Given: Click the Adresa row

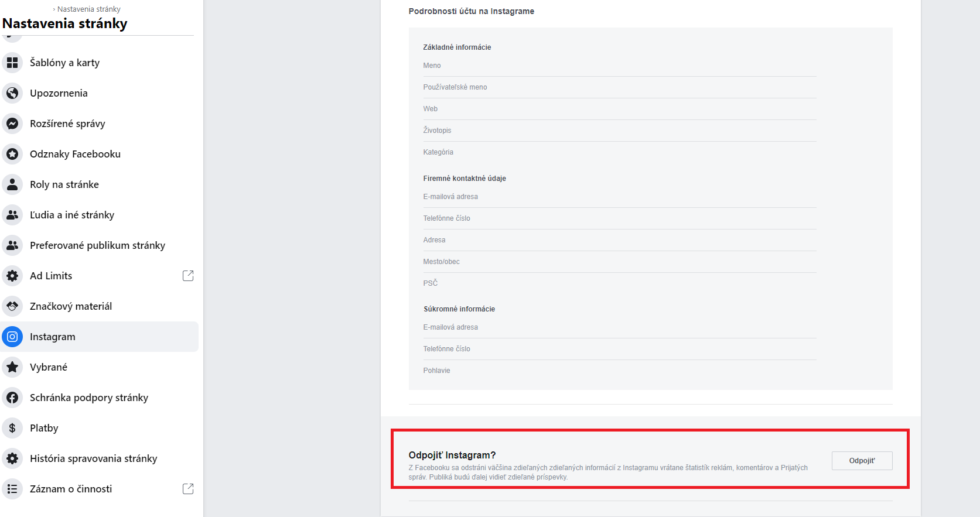Looking at the screenshot, I should point(620,240).
